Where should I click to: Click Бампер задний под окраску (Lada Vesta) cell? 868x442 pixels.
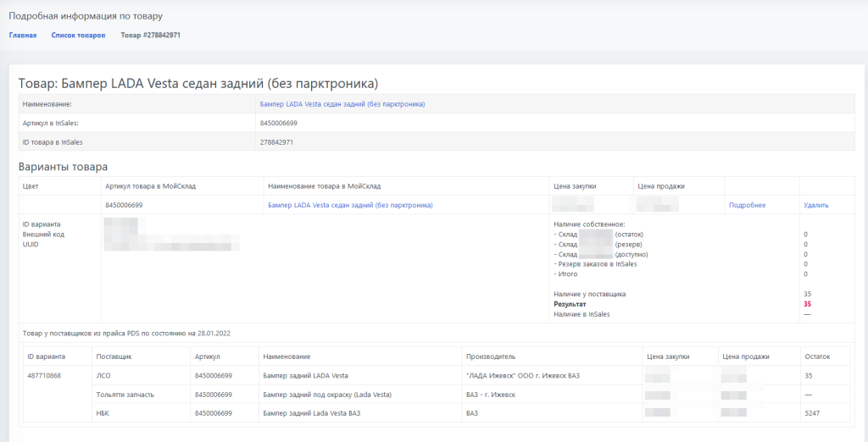[x=327, y=394]
